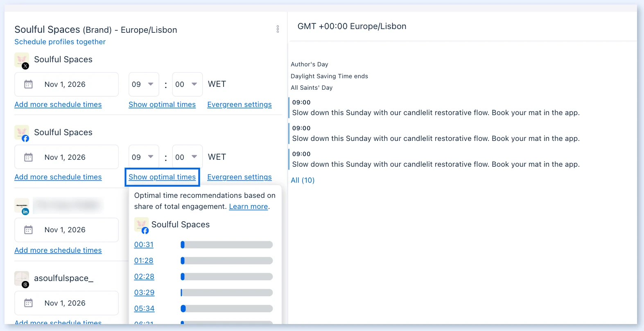Click Facebook avatar in optimal times popup
644x331 pixels.
tap(141, 225)
